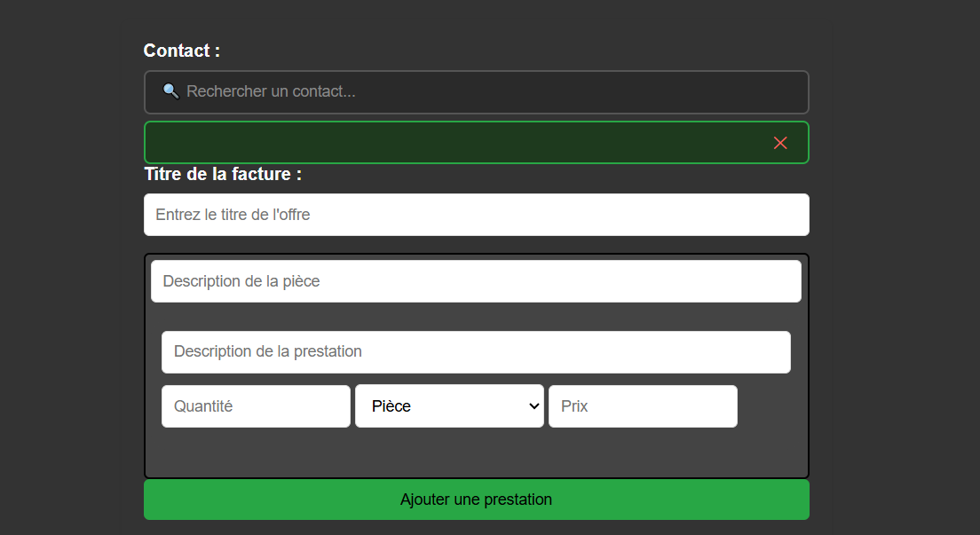Image resolution: width=980 pixels, height=535 pixels.
Task: Select the Description de la pièce field
Action: [x=476, y=281]
